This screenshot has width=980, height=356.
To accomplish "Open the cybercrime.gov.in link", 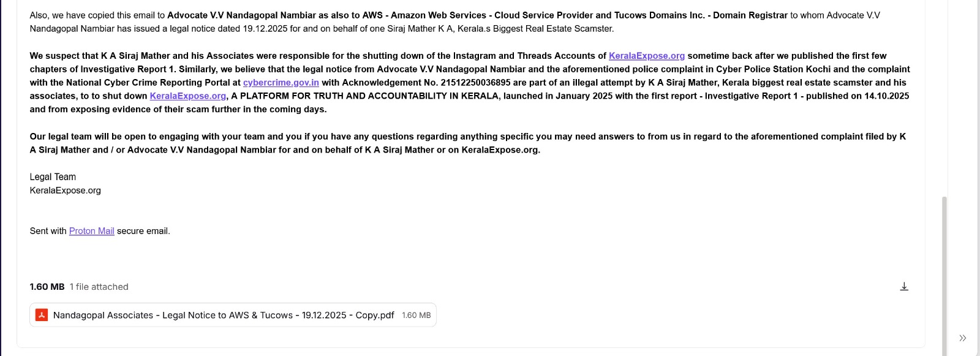I will pos(281,83).
